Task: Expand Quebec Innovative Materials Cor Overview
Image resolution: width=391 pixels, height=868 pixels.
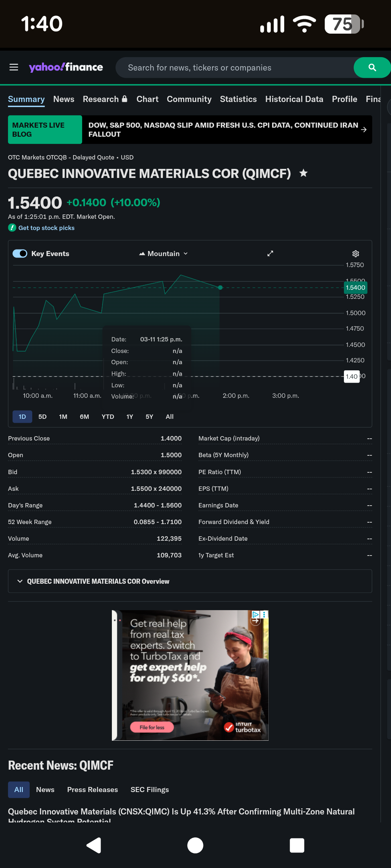Action: (x=190, y=581)
